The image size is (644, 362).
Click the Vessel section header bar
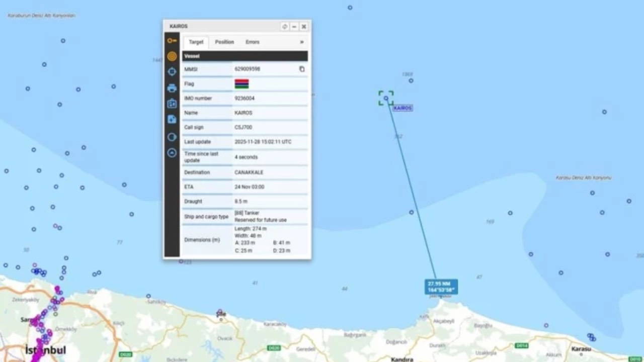tap(245, 56)
